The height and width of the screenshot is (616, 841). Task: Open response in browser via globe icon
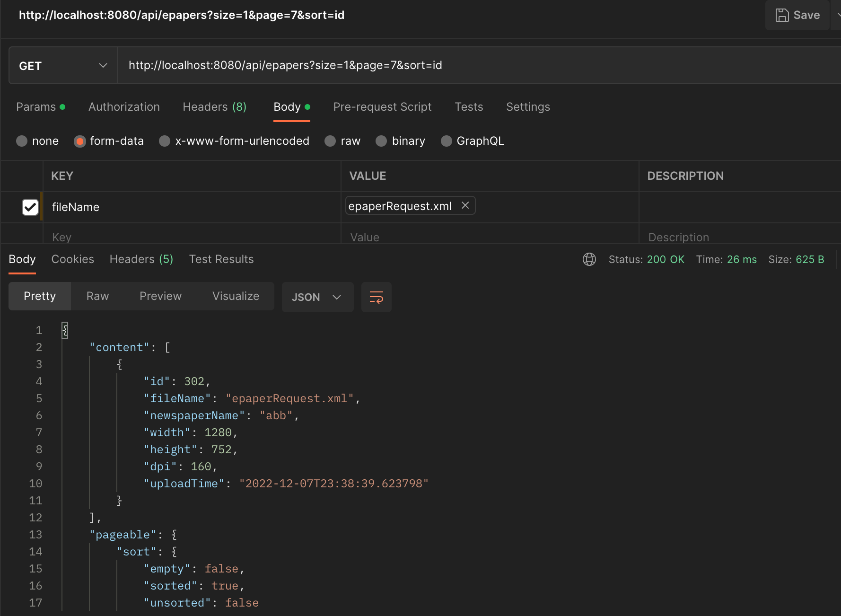pyautogui.click(x=589, y=259)
